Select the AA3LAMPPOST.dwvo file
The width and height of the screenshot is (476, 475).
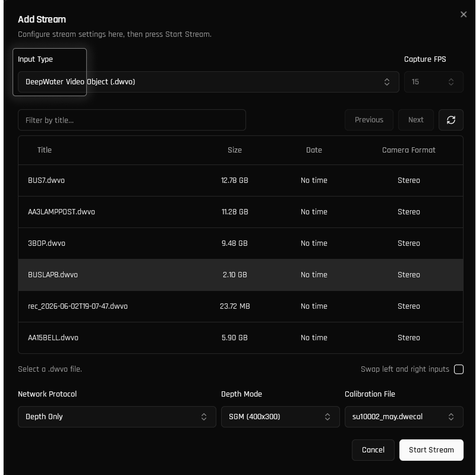pyautogui.click(x=241, y=212)
